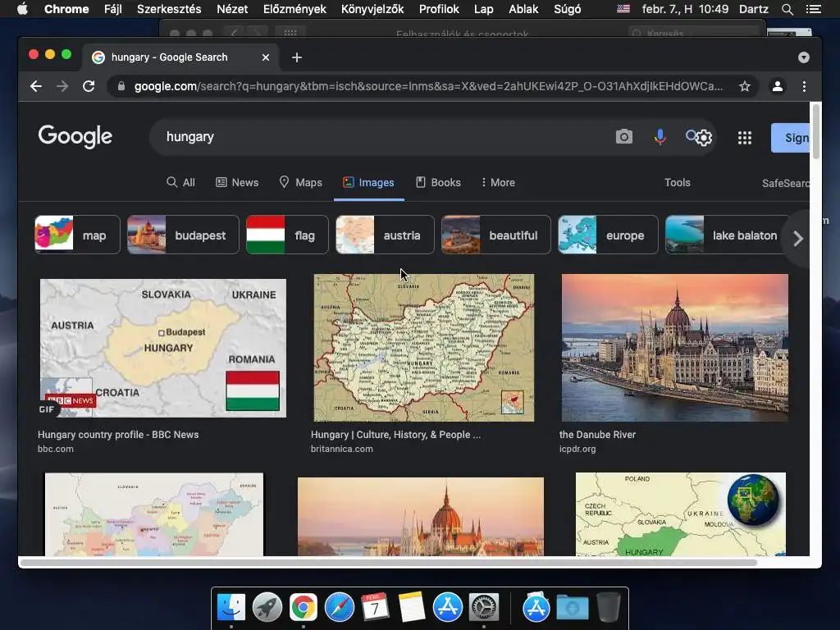Screen dimensions: 840x630
Task: Select the Images results tab
Action: tap(368, 183)
